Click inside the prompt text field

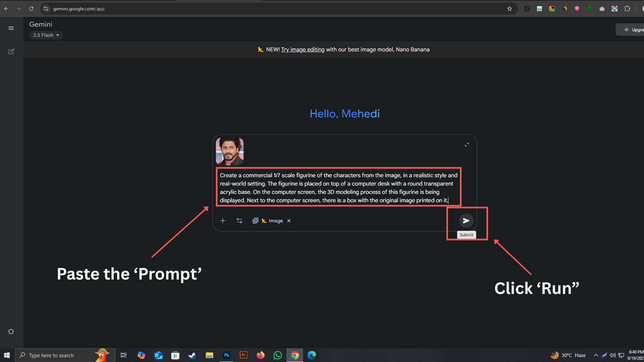click(x=338, y=187)
